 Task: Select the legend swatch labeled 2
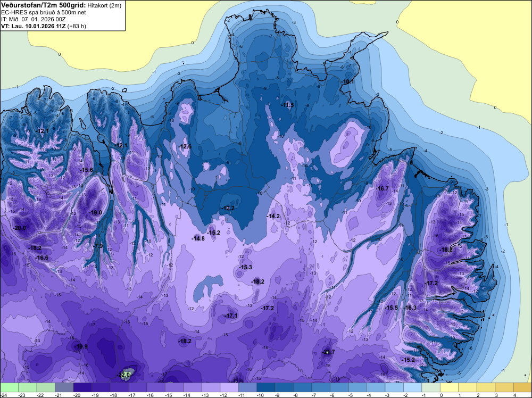tap(486, 387)
